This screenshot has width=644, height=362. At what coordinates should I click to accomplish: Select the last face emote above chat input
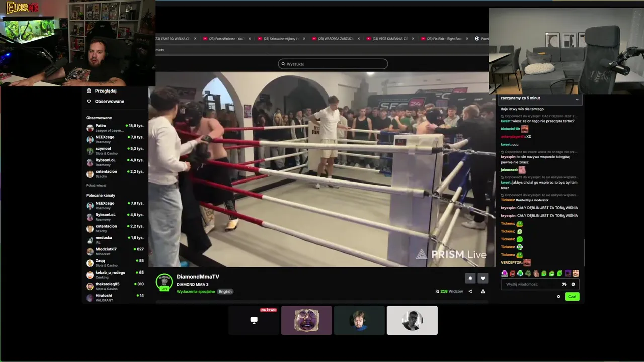coord(576,274)
